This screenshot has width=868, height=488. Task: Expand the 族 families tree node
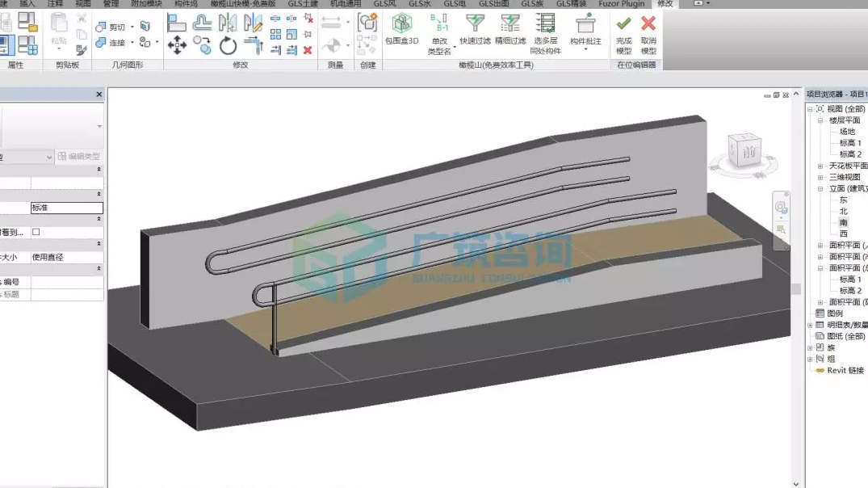point(810,348)
